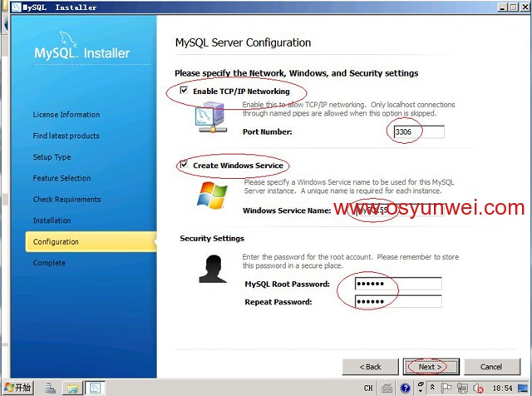This screenshot has height=396, width=532.
Task: Select Find latest products step
Action: coord(66,136)
